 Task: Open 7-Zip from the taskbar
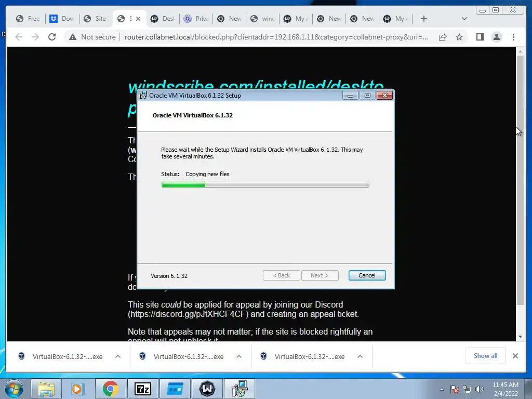[x=142, y=389]
